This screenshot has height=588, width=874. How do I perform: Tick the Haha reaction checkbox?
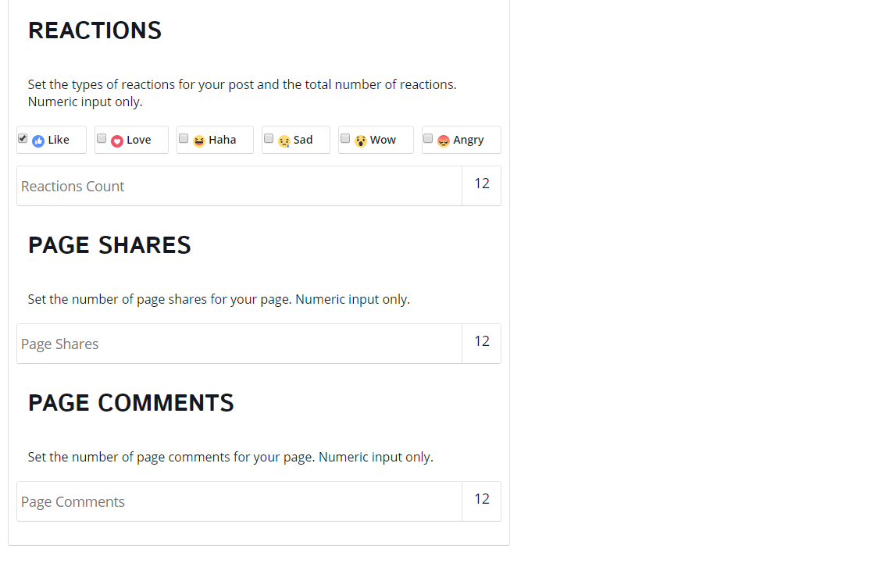184,138
